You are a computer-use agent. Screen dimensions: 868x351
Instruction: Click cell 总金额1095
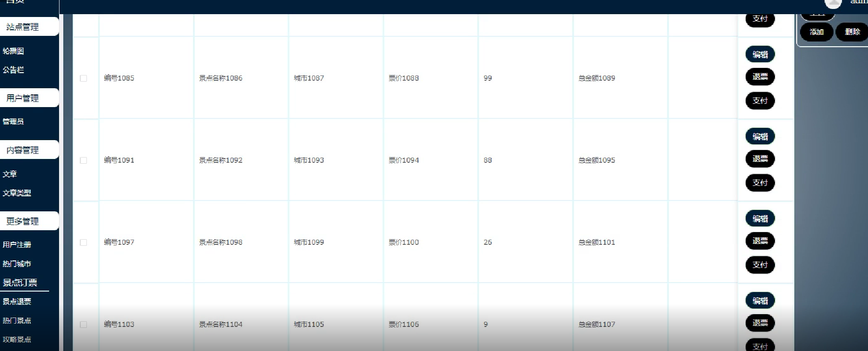tap(597, 160)
